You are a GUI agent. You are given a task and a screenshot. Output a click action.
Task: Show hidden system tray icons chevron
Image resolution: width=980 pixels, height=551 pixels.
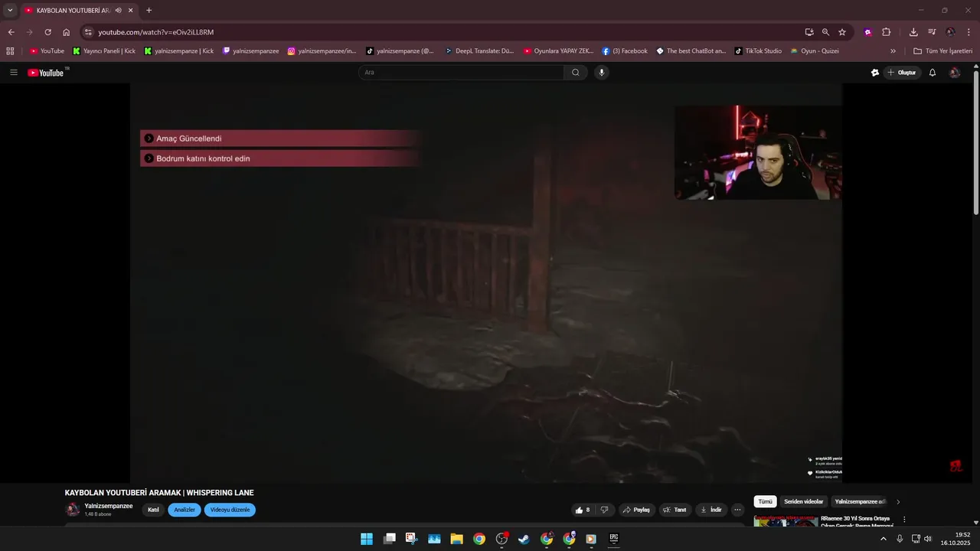(x=883, y=539)
